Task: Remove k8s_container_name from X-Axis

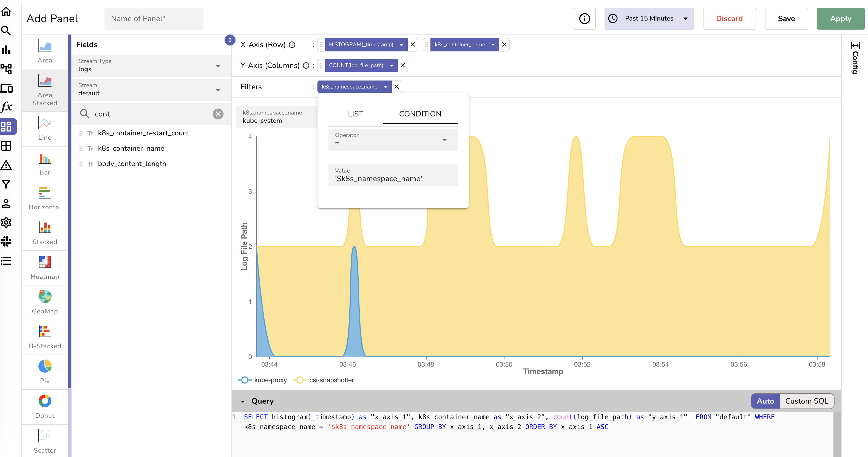Action: click(504, 44)
